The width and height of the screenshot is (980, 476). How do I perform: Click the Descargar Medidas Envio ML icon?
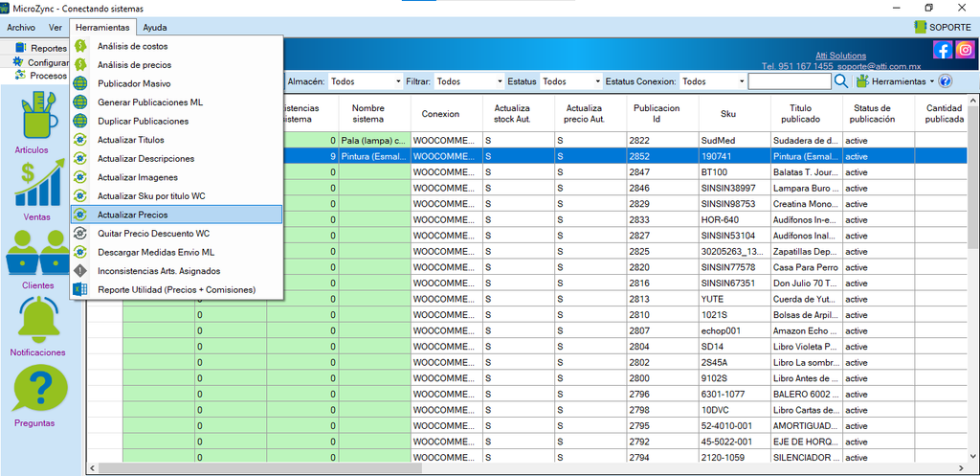point(80,252)
